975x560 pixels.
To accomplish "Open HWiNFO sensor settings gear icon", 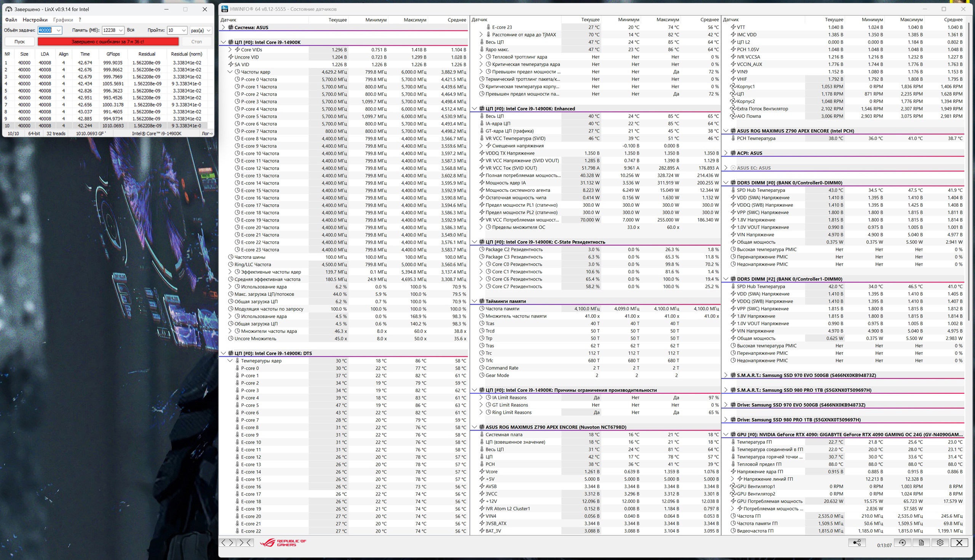I will coord(940,543).
